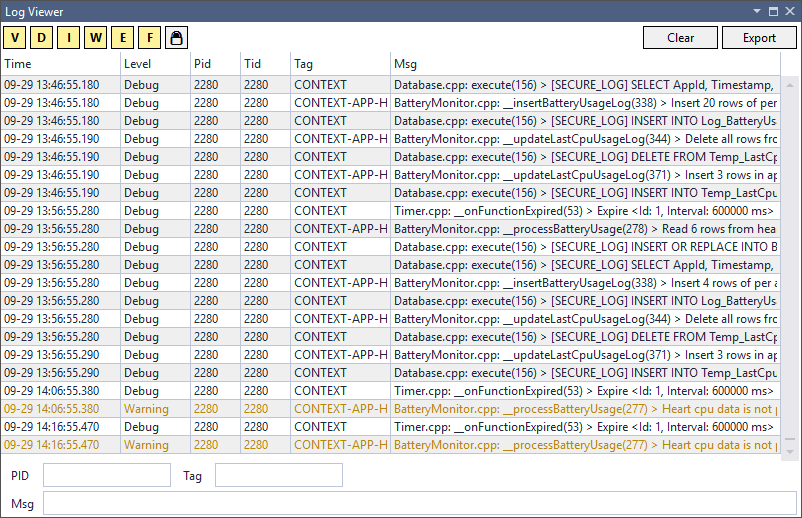Toggle the Info (I) log level filter
Screen dimensions: 802x518
69,38
